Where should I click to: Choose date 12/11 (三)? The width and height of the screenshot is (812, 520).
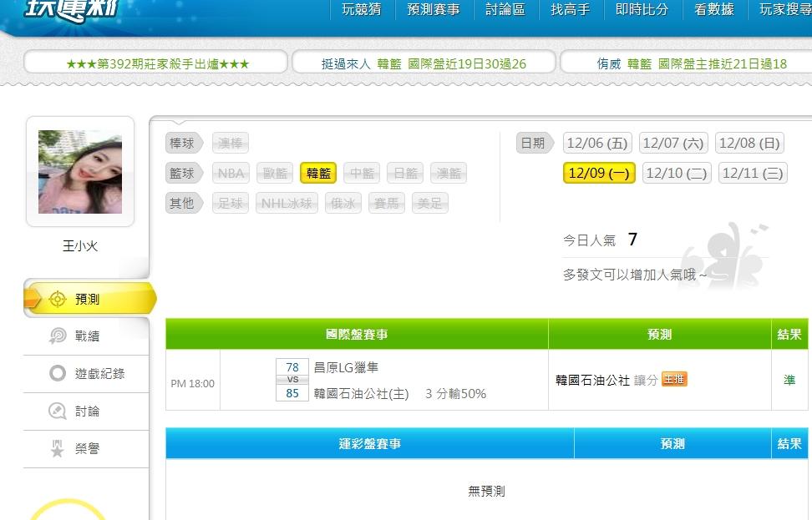tap(753, 173)
